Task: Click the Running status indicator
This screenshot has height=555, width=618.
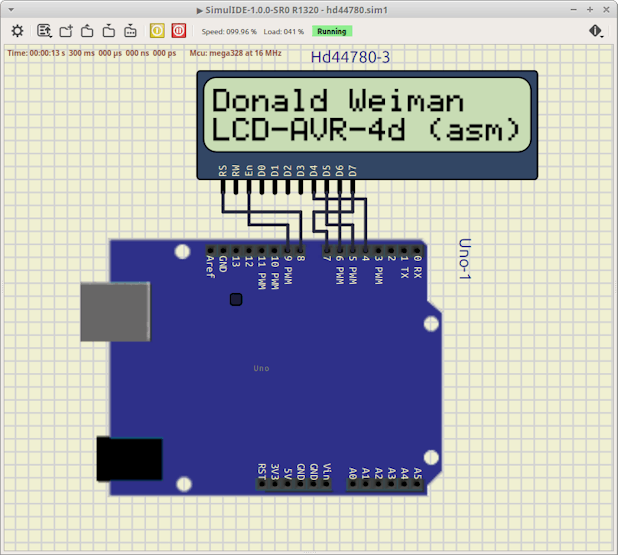Action: point(332,31)
